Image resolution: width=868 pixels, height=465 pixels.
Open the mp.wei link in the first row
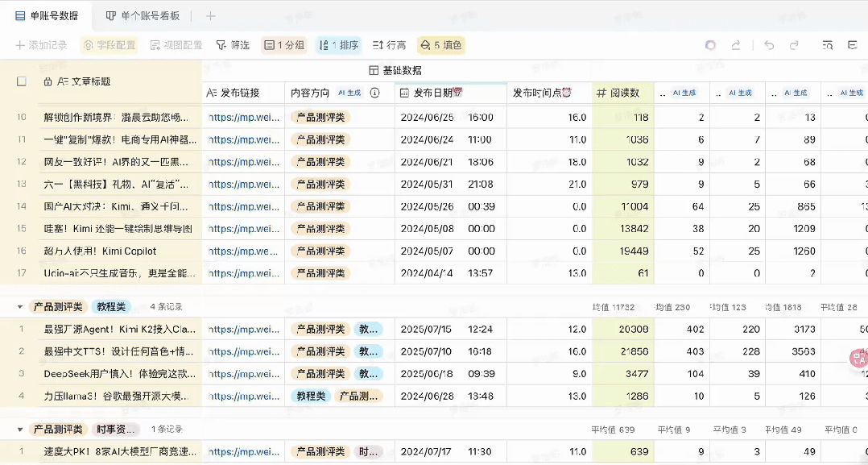click(x=242, y=118)
